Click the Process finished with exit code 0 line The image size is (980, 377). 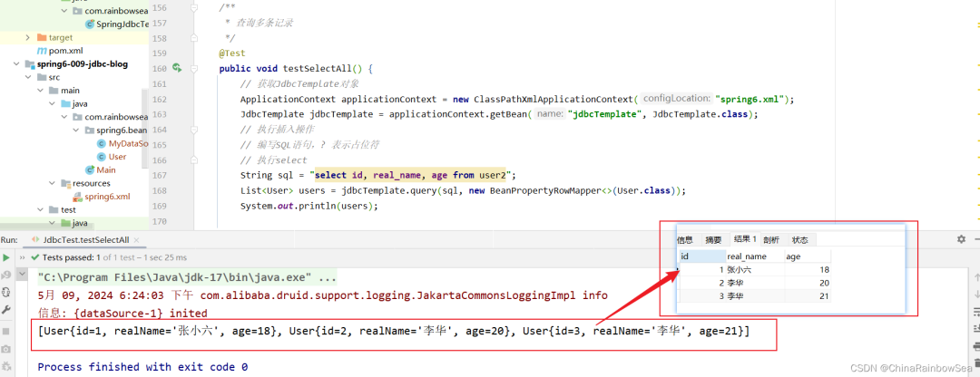[142, 367]
